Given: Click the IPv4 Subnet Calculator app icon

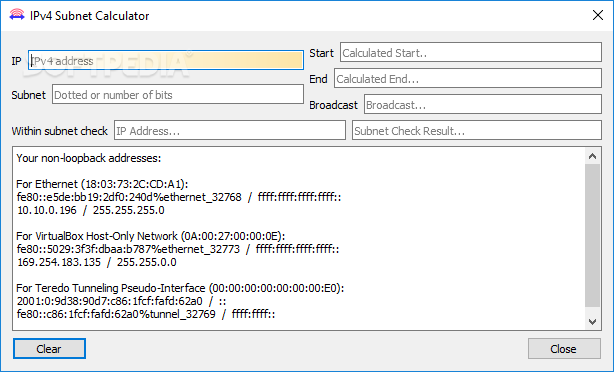Looking at the screenshot, I should tap(17, 15).
